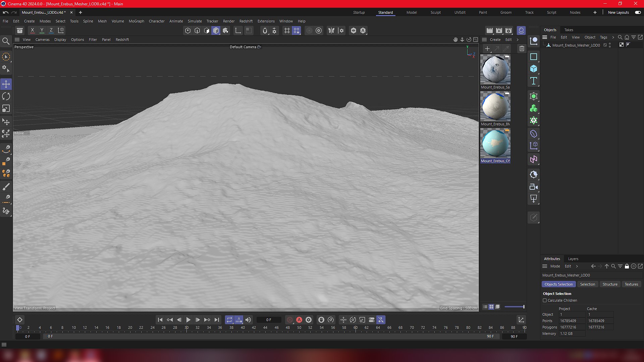The image size is (644, 362).
Task: Play the animation forward
Action: [188, 320]
